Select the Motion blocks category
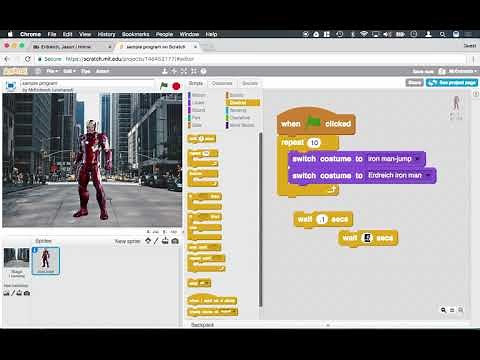Image resolution: width=480 pixels, height=360 pixels. (x=198, y=95)
